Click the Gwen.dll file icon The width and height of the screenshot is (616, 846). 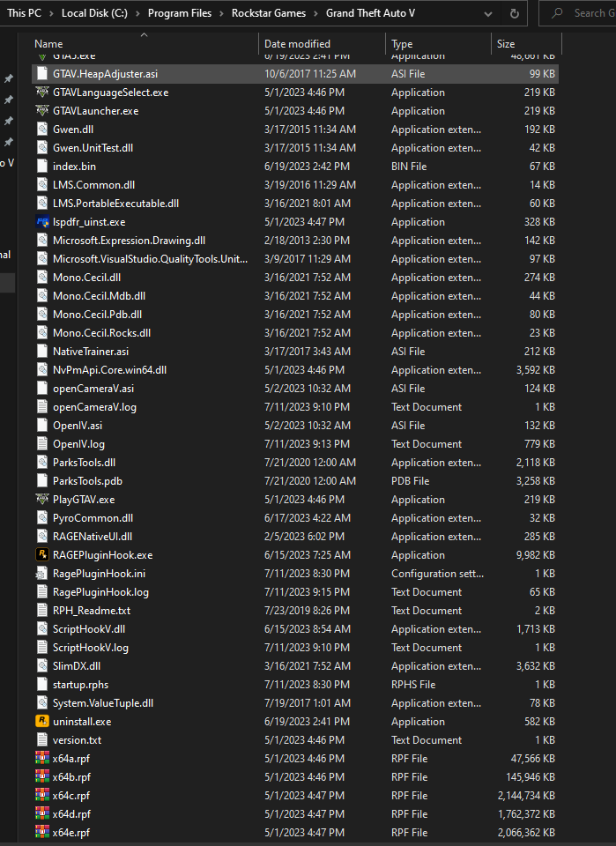coord(42,129)
